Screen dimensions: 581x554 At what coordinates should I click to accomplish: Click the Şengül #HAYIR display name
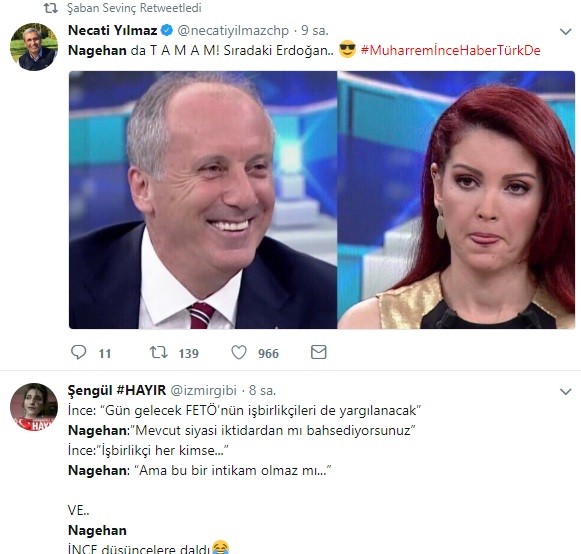117,390
